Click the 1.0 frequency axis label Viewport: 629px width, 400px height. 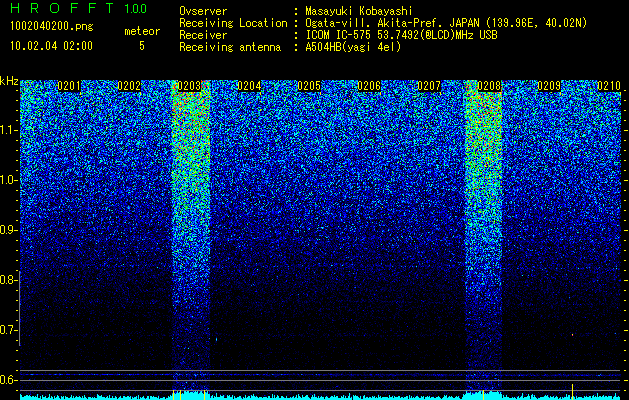point(8,180)
